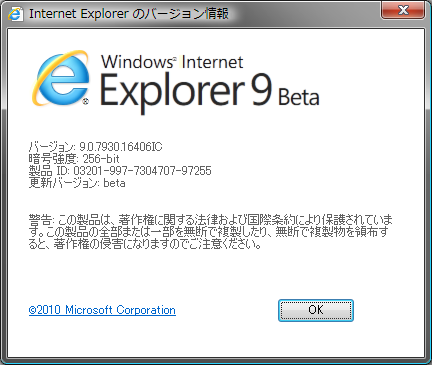The width and height of the screenshot is (432, 365).
Task: Close the Internet Explorer version dialog
Action: (403, 11)
